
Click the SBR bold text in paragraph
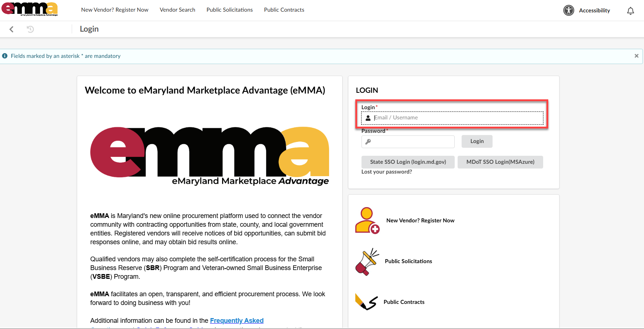point(153,268)
